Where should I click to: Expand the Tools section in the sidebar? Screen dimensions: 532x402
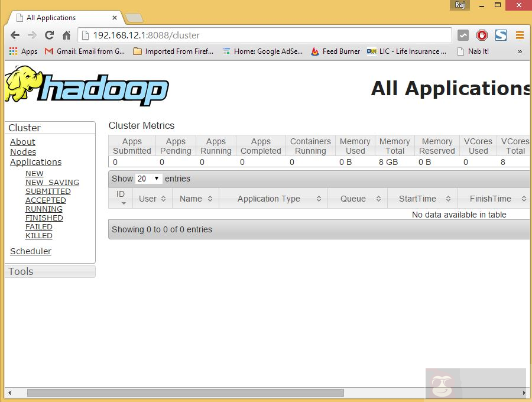[21, 271]
